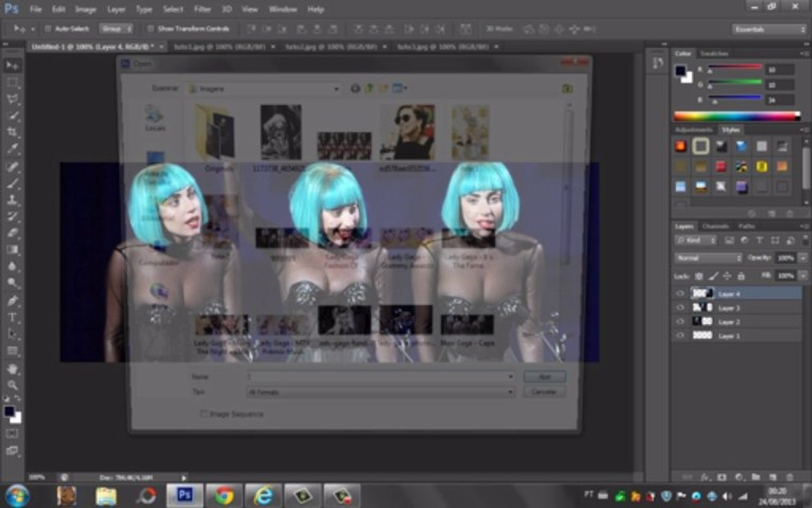The width and height of the screenshot is (812, 508).
Task: Click the lock all padlock icon
Action: pyautogui.click(x=741, y=277)
